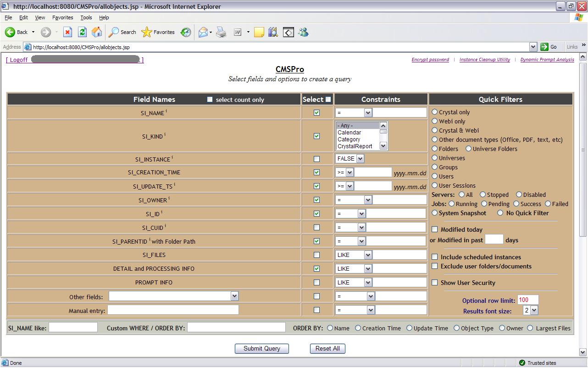Click the yellow note toolbar icon
This screenshot has width=588, height=368.
259,32
